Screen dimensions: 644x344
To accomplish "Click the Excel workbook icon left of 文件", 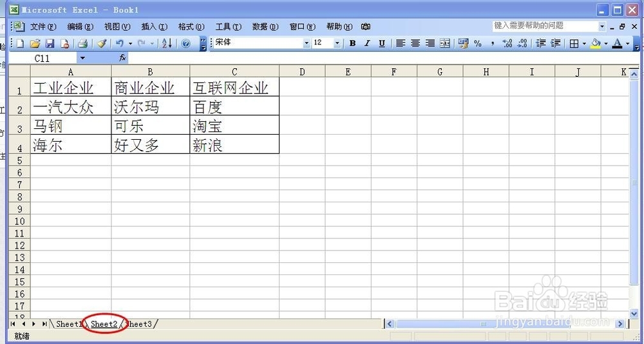I will (19, 26).
